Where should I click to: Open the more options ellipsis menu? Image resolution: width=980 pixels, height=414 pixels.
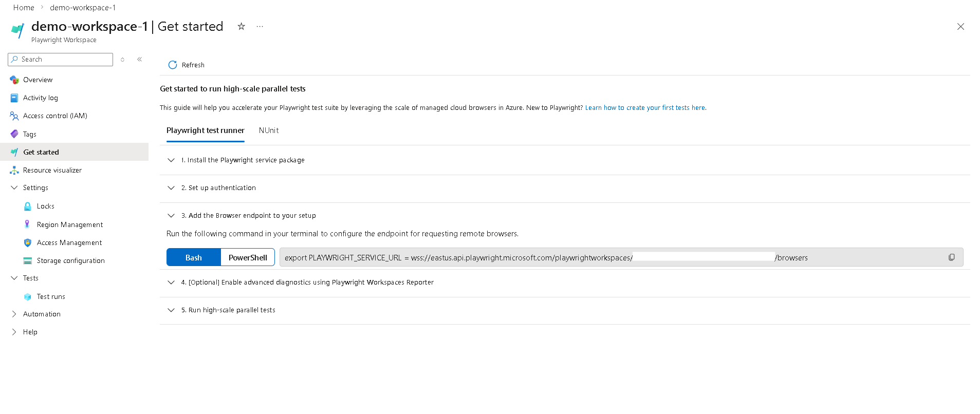pos(260,26)
